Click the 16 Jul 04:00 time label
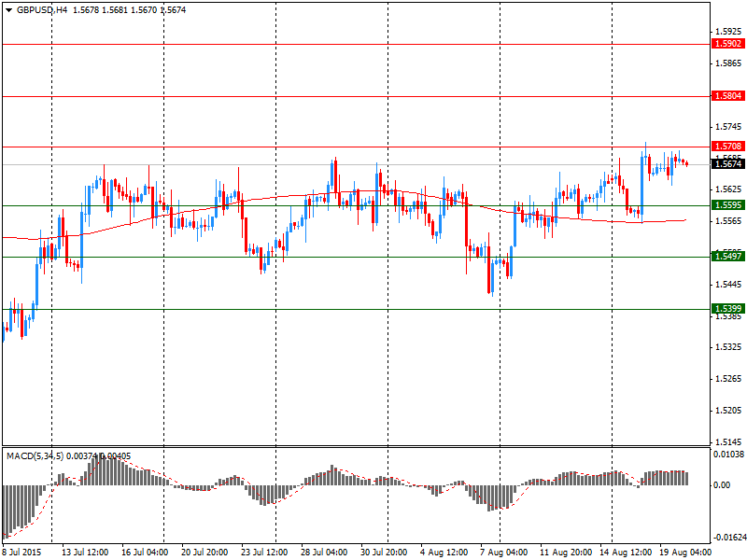Image resolution: width=747 pixels, height=560 pixels. (x=145, y=553)
